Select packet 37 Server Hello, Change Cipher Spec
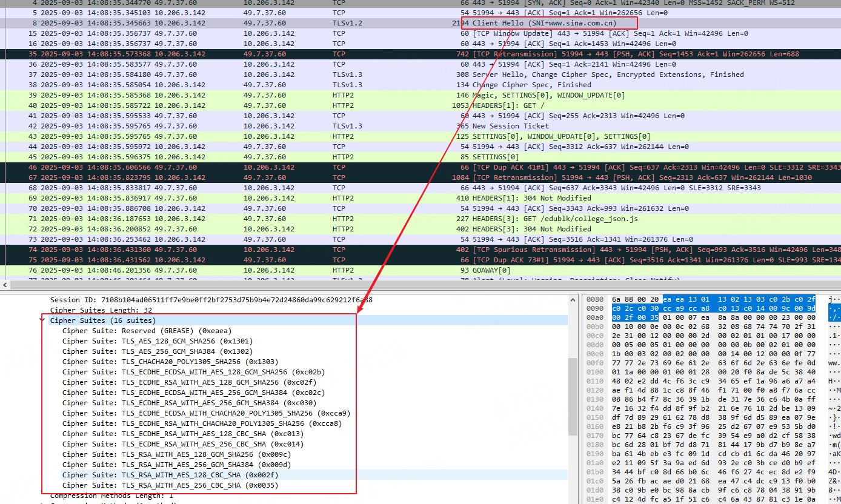Viewport: 841px width, 504px height. pyautogui.click(x=420, y=75)
